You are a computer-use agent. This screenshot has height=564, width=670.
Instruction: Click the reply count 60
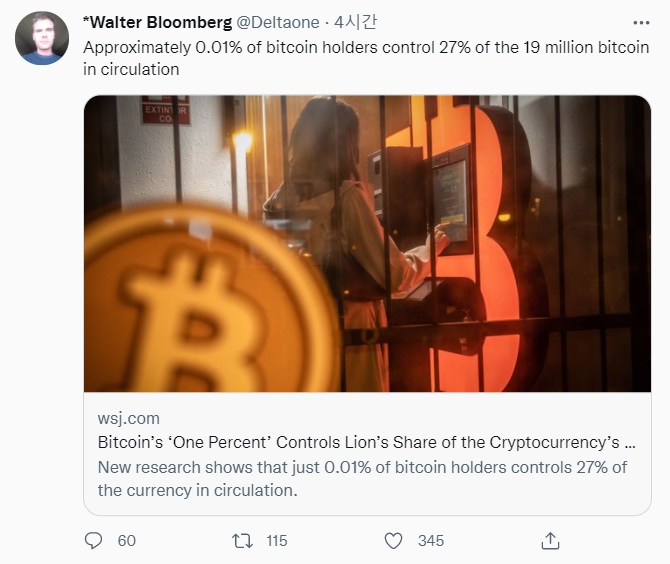[126, 540]
